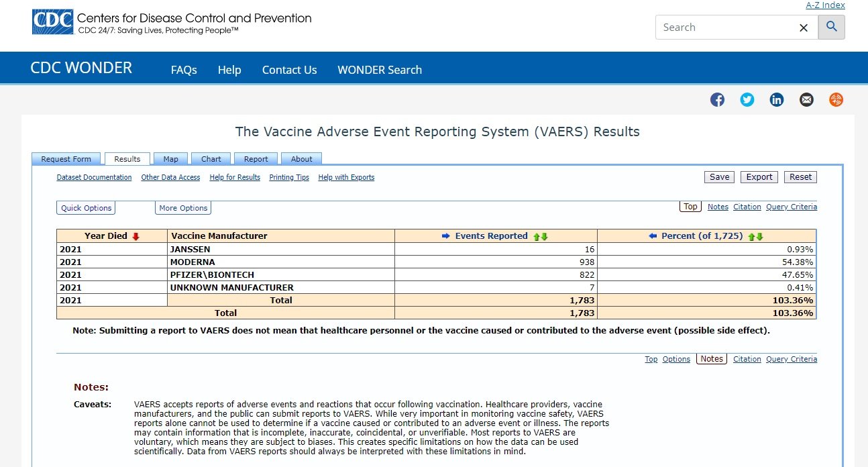The image size is (868, 467).
Task: Click the email envelope icon
Action: click(x=806, y=100)
